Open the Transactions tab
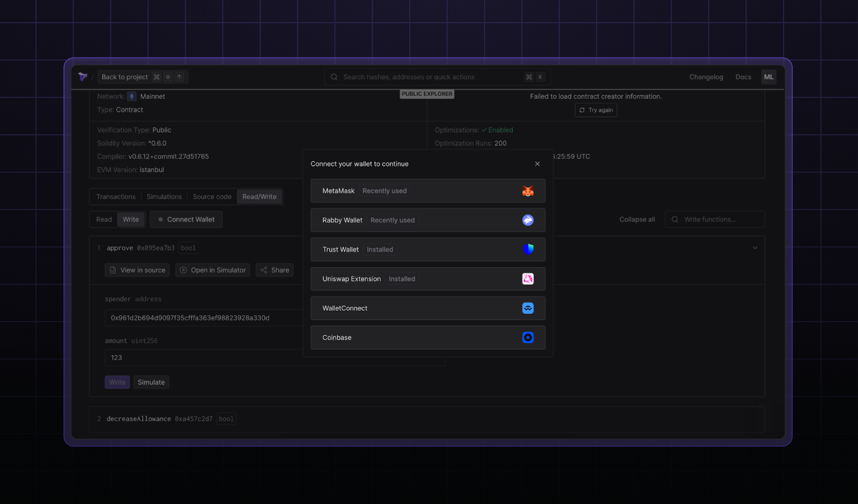 click(116, 197)
